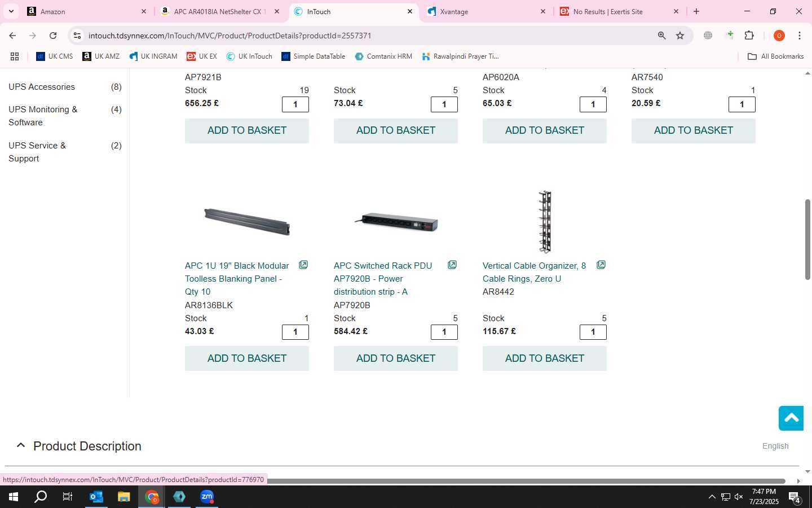Open Windows Start menu
Viewport: 812px width, 508px height.
[14, 497]
